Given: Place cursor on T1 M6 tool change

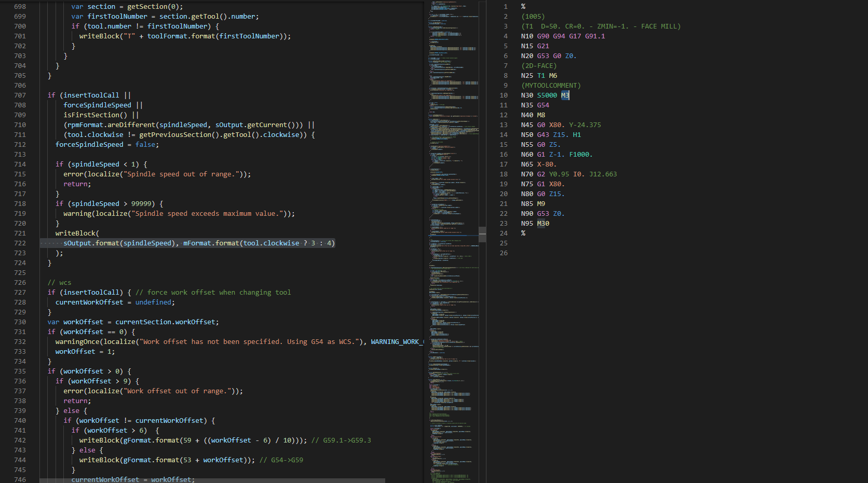Looking at the screenshot, I should click(x=547, y=76).
